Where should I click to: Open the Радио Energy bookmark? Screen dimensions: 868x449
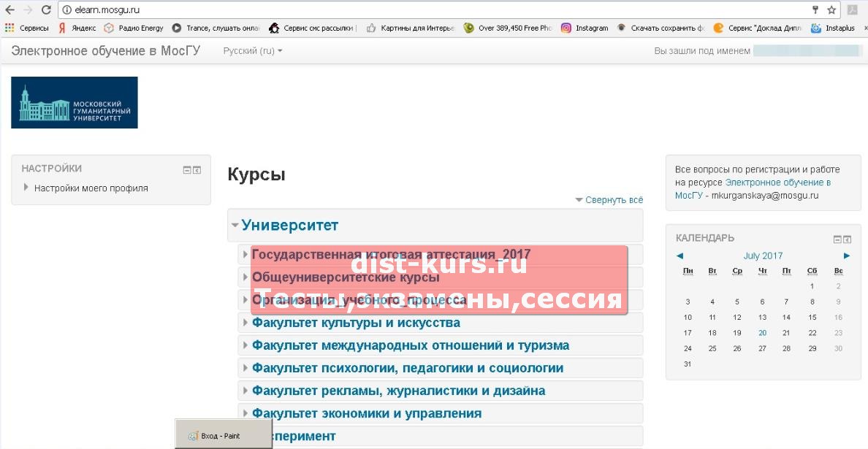tap(134, 28)
